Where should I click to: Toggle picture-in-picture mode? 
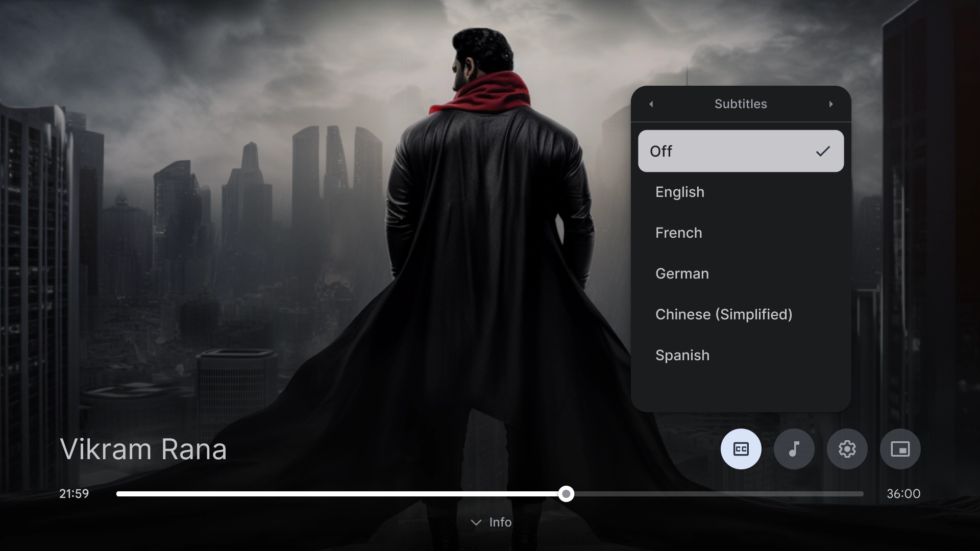(x=900, y=449)
